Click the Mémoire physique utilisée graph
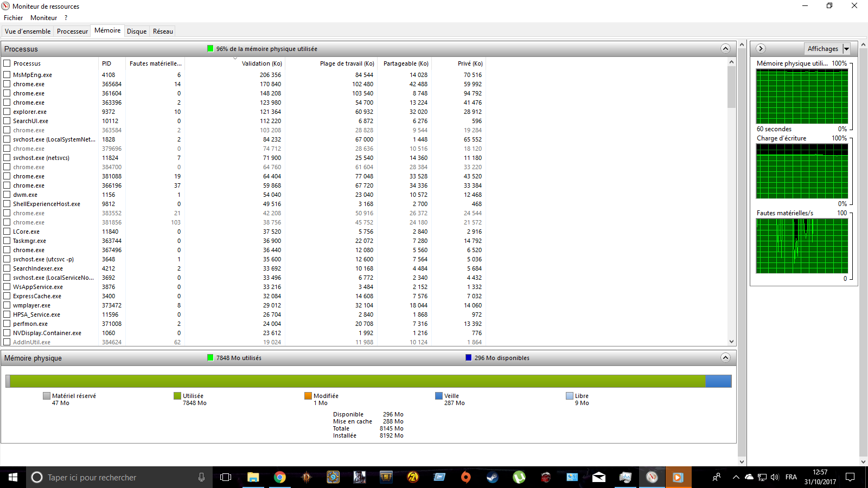Screen dimensions: 868x488 click(802, 96)
